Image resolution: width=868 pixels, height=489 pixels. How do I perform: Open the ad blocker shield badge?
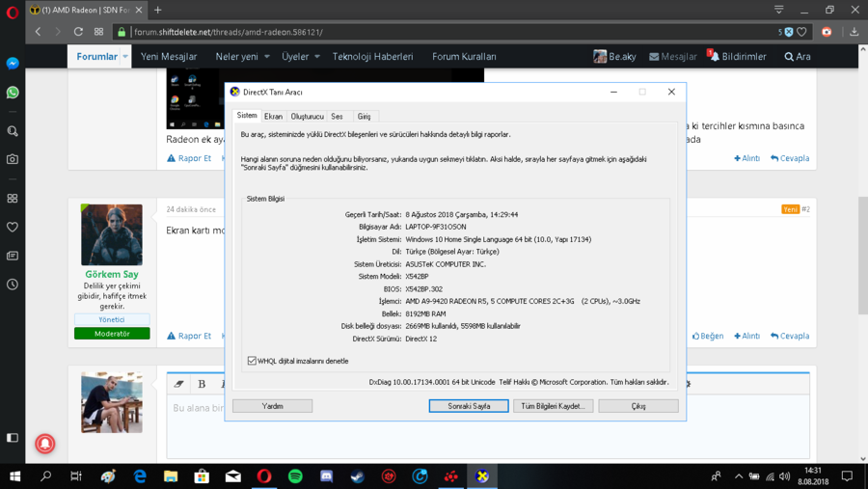[x=788, y=32]
